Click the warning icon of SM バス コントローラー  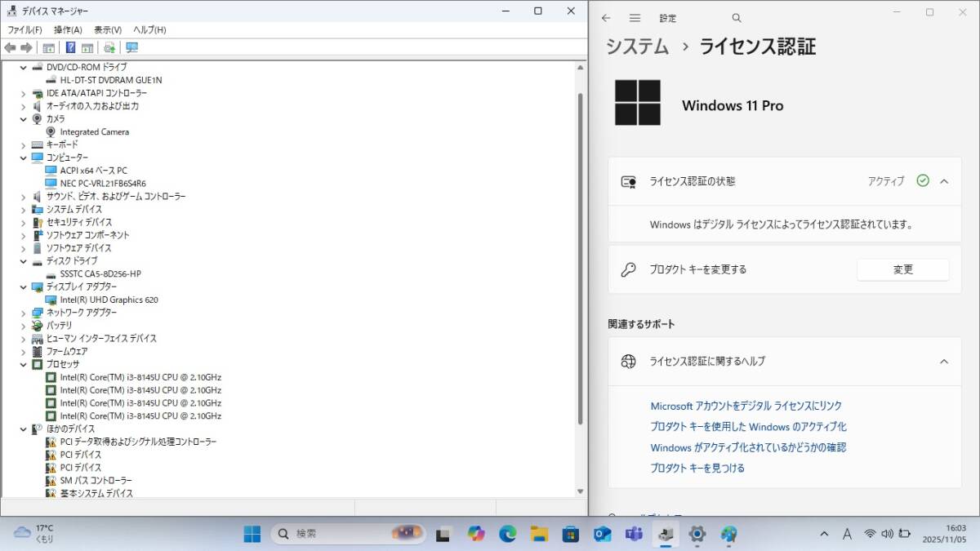coord(51,481)
